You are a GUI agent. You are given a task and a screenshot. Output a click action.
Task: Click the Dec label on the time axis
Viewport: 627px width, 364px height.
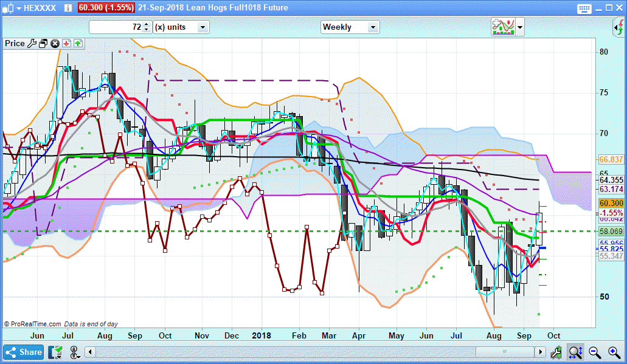point(232,335)
